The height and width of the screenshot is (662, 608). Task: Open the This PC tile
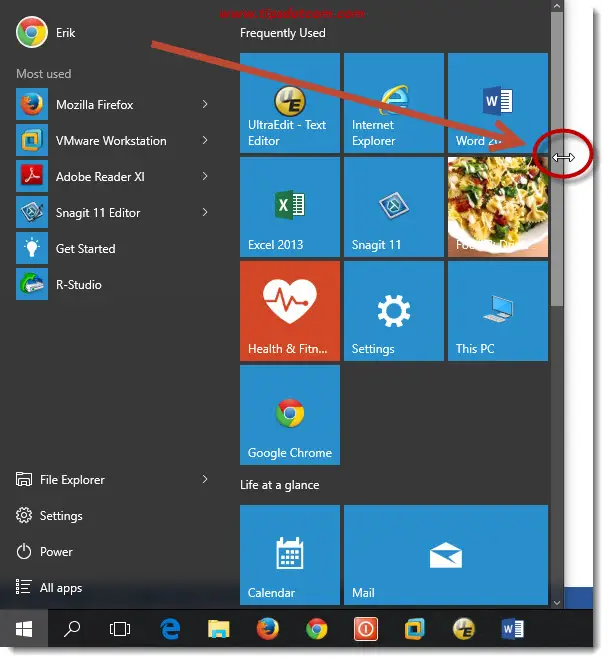point(498,311)
